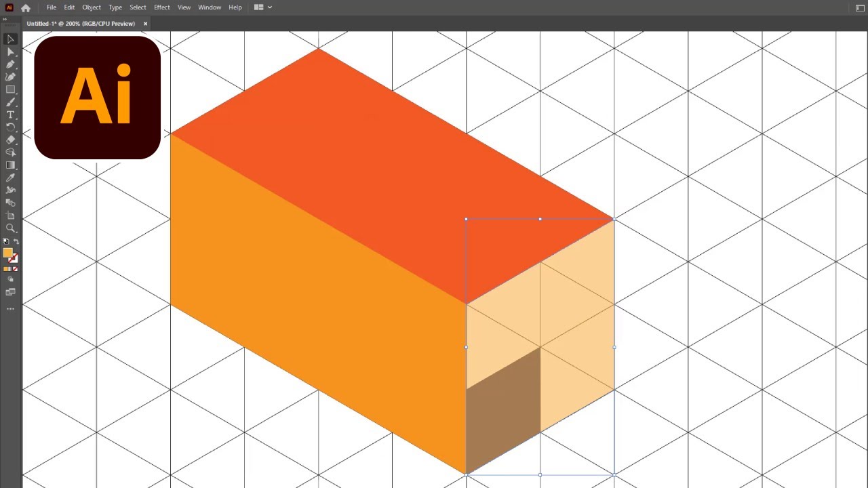Open the Help menu

click(235, 7)
